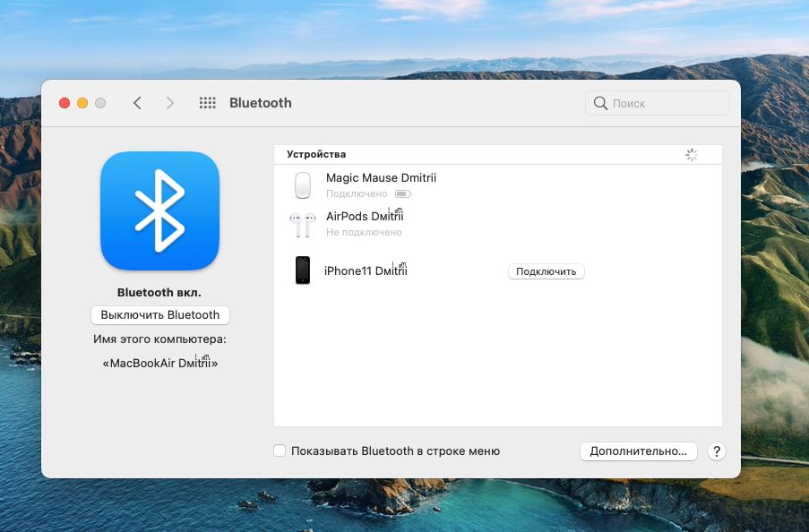
Task: Click the scanning spinner in Устройства header
Action: [x=692, y=154]
